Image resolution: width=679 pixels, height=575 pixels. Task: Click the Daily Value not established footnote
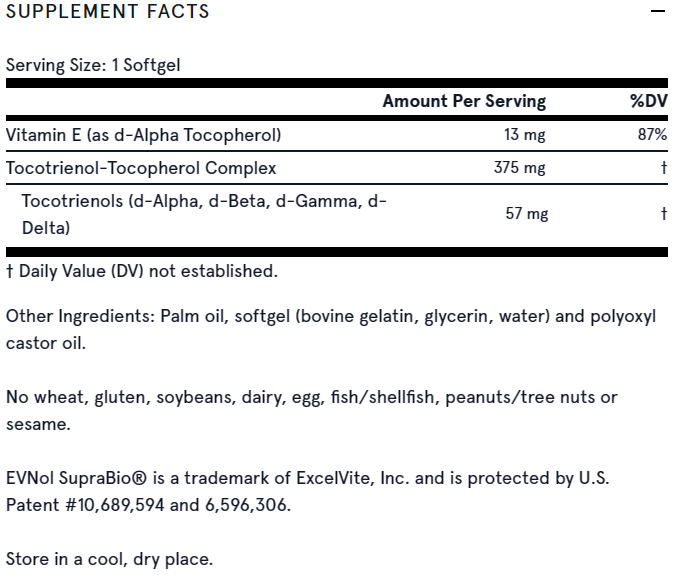[141, 271]
